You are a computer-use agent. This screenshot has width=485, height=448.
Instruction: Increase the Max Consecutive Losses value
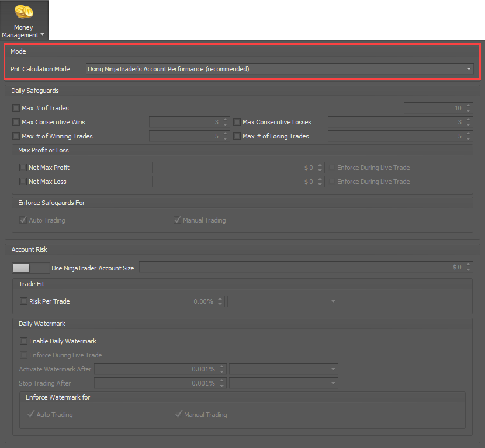tap(469, 119)
